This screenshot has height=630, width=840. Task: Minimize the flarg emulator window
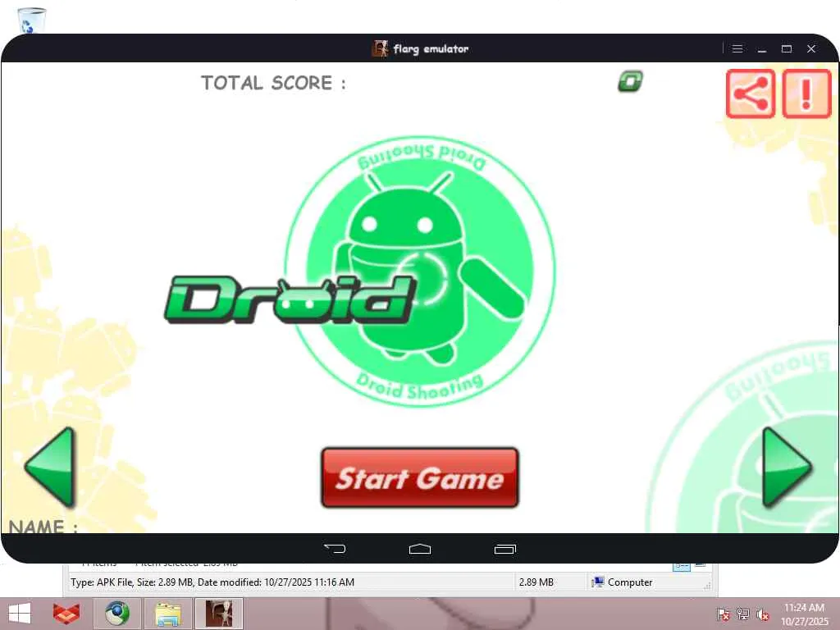point(762,48)
